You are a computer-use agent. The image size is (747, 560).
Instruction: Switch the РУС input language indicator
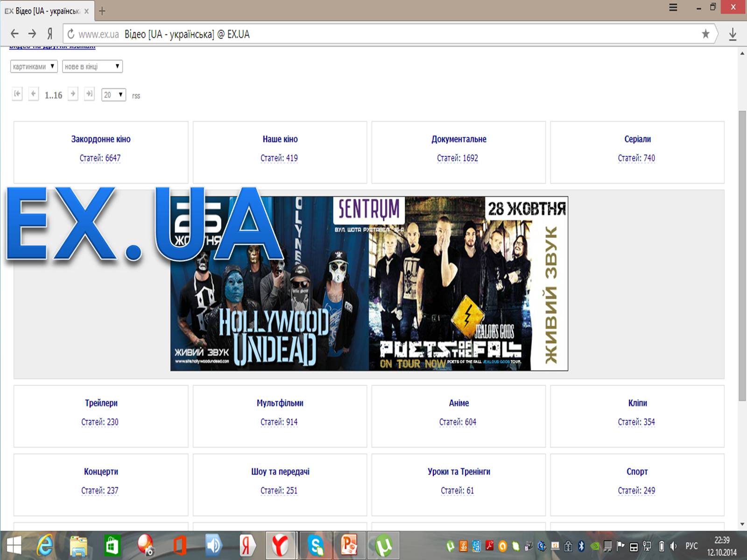tap(691, 546)
